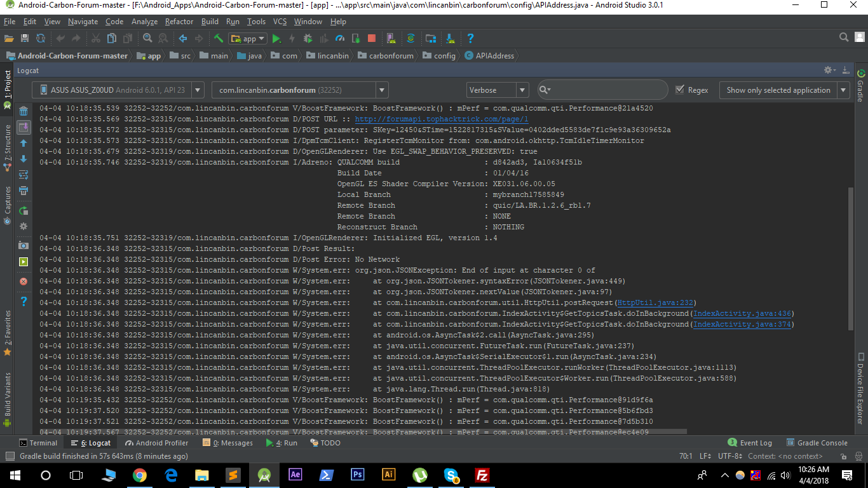Click Debug app bug icon
868x488 pixels.
click(x=308, y=39)
